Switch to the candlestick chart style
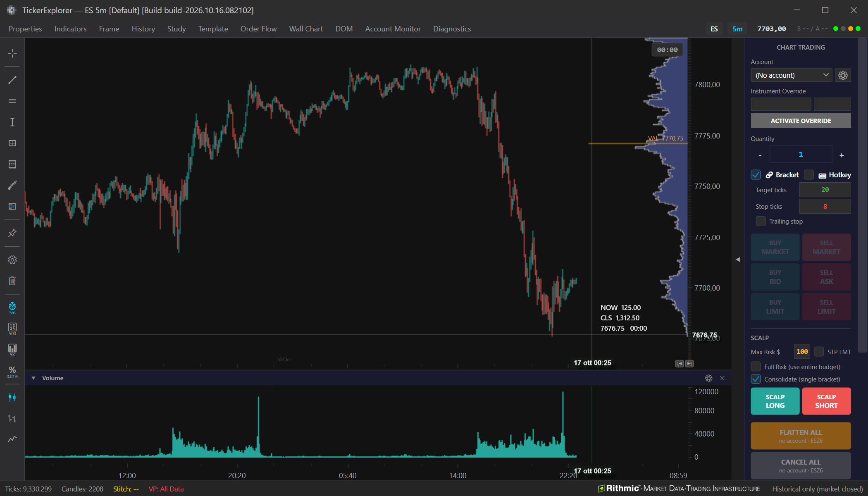This screenshot has height=496, width=868. 12,398
